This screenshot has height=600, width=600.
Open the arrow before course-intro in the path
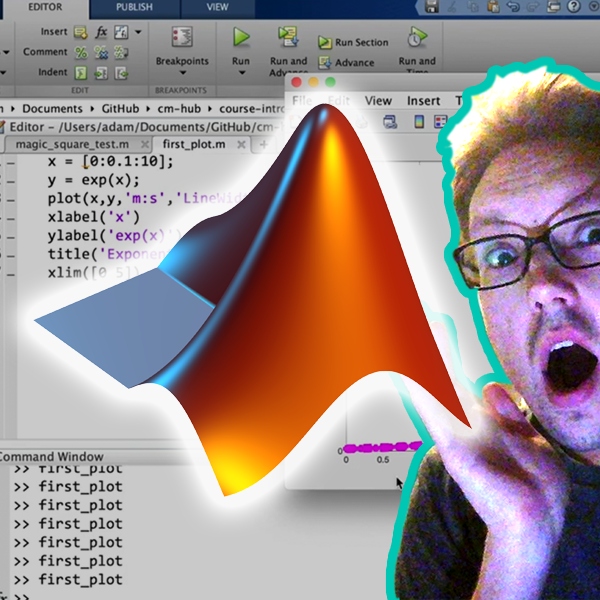click(210, 109)
